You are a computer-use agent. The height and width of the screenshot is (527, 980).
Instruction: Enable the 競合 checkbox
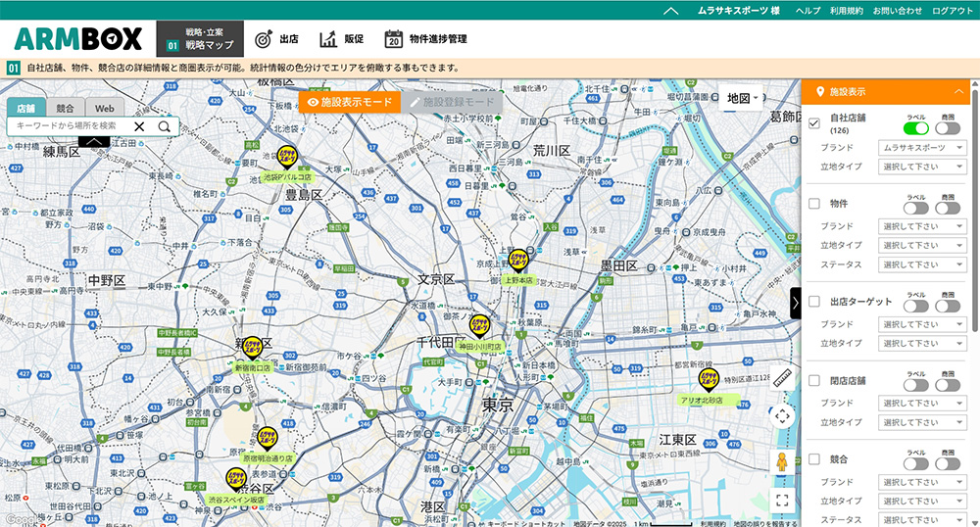(814, 459)
